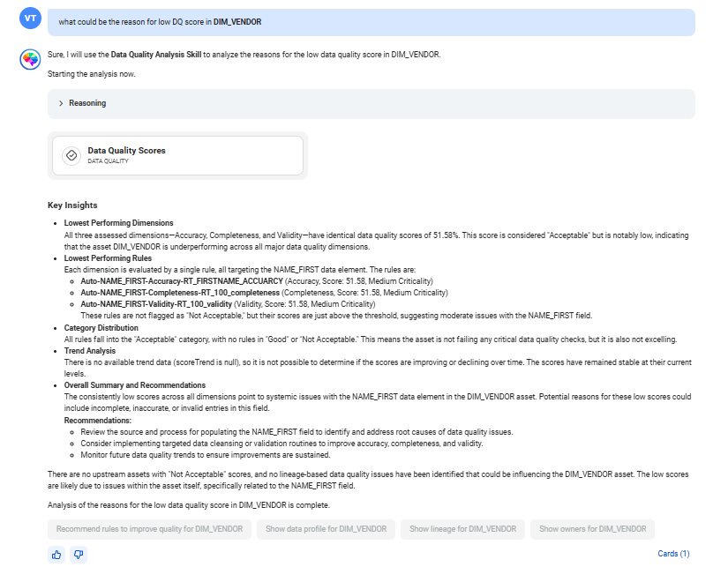This screenshot has height=567, width=728.
Task: Open the Data Quality Scores card
Action: pos(178,155)
